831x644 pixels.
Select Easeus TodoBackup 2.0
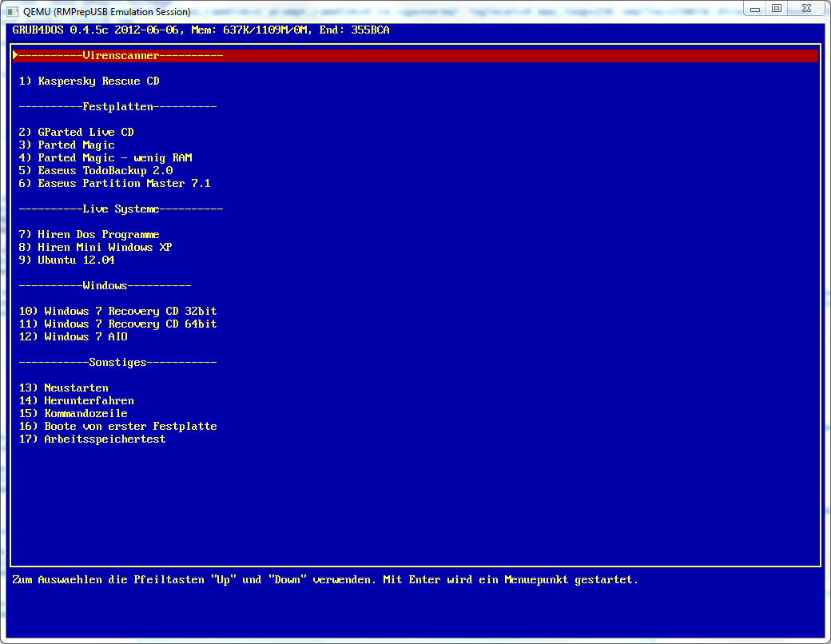tap(96, 170)
